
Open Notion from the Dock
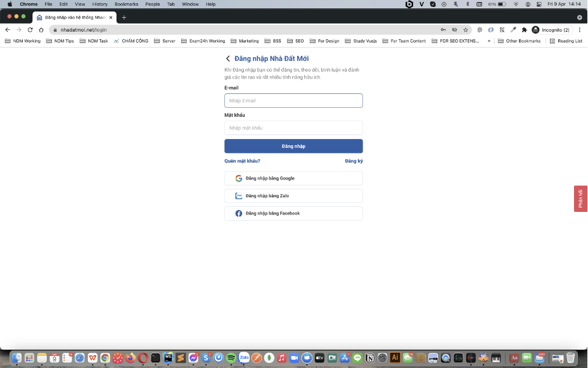pos(370,358)
